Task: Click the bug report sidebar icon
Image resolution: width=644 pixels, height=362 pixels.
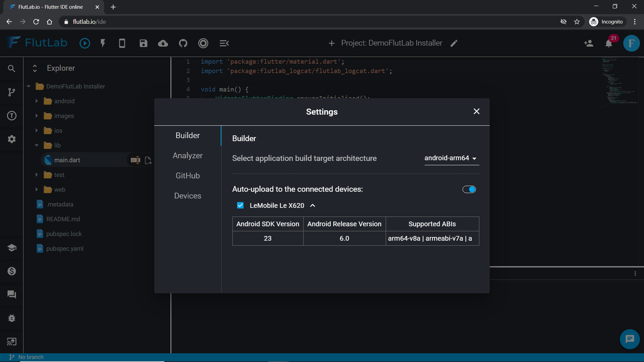Action: (x=11, y=318)
